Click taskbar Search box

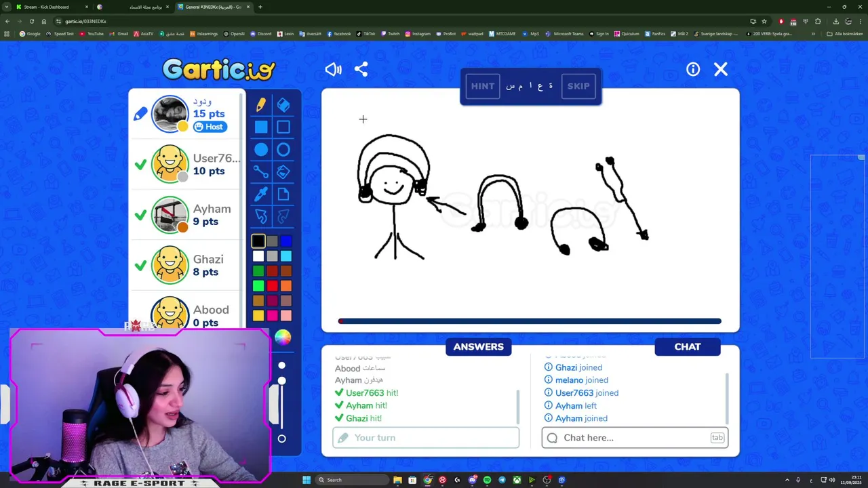tap(351, 480)
